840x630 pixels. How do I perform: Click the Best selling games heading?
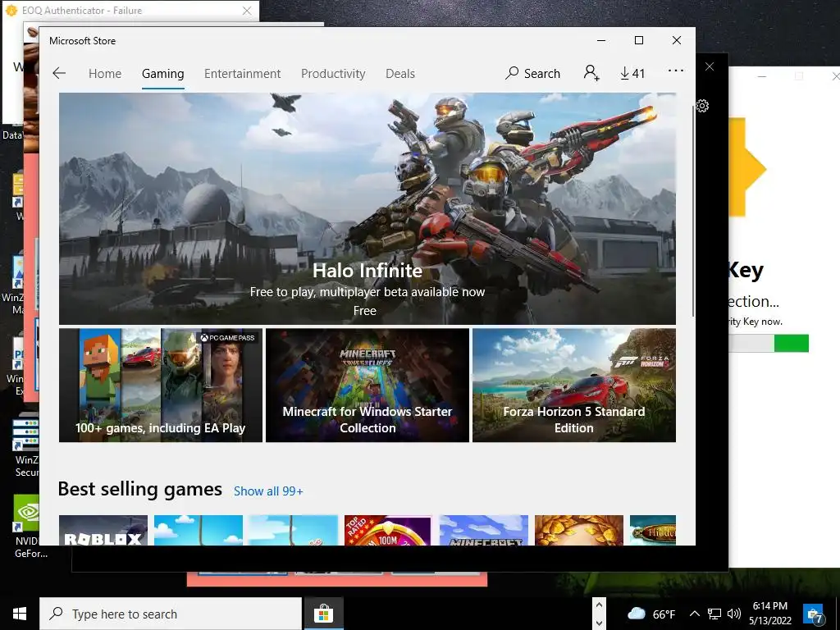139,489
